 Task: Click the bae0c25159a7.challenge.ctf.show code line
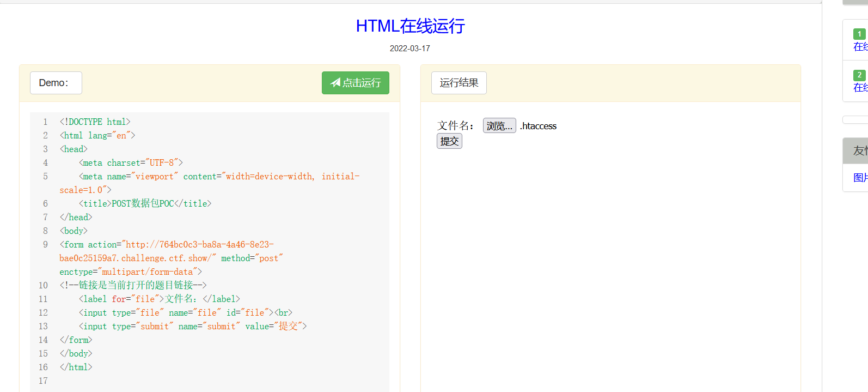coord(171,258)
